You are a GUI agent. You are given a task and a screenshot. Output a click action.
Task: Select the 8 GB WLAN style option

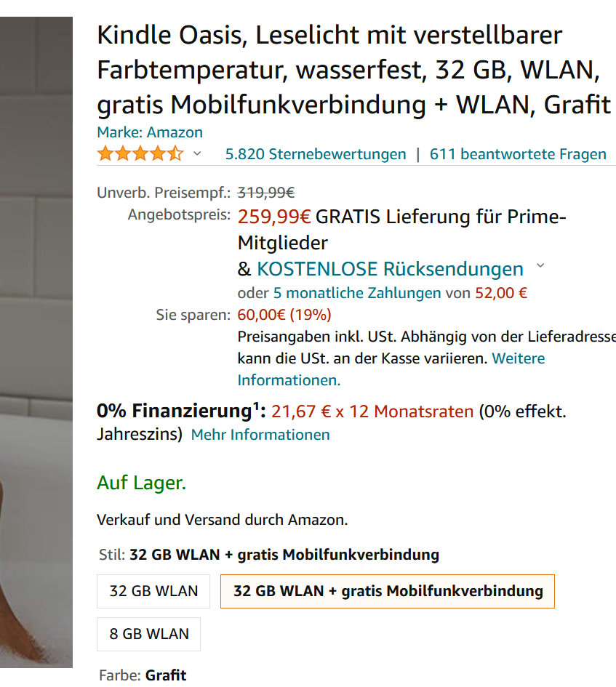coord(148,635)
